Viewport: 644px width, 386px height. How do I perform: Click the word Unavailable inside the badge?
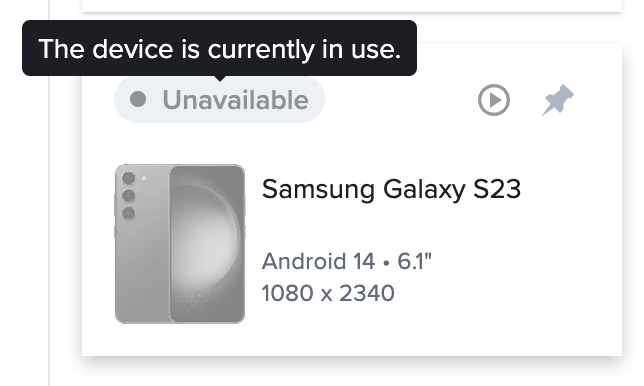(x=235, y=100)
